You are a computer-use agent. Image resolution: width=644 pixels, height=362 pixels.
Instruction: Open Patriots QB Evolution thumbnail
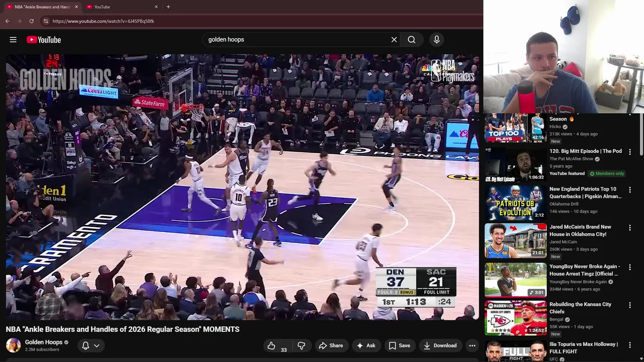515,203
